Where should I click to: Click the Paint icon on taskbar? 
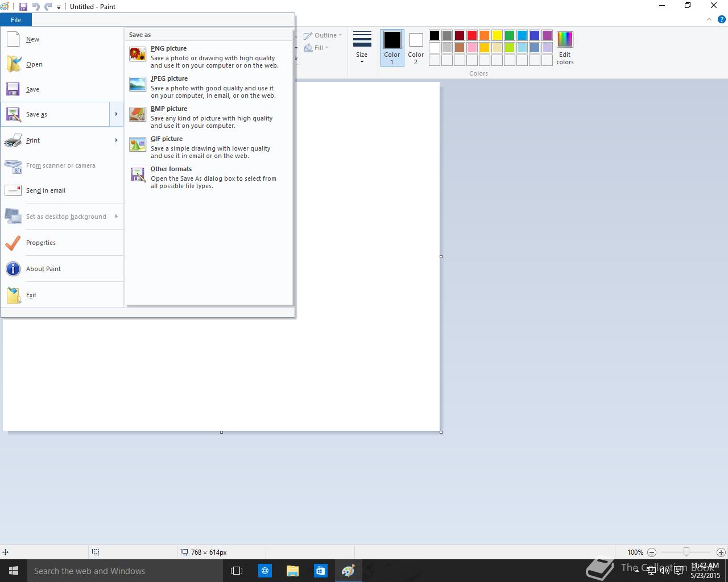[348, 571]
